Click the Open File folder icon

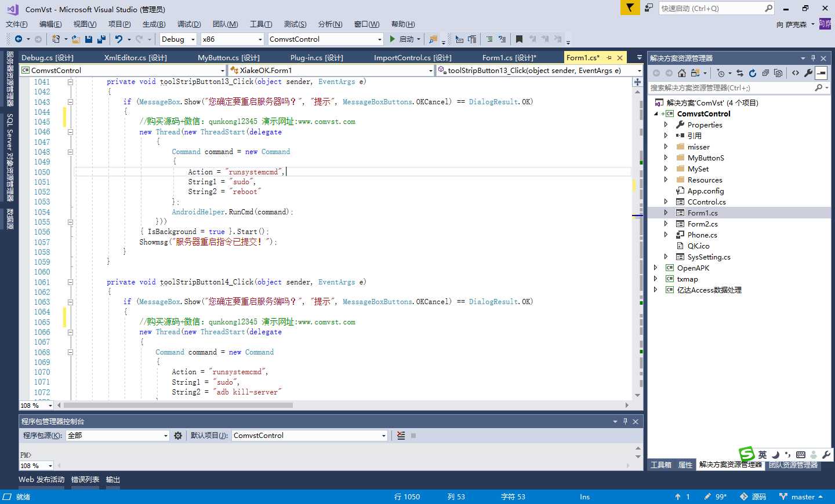coord(76,39)
